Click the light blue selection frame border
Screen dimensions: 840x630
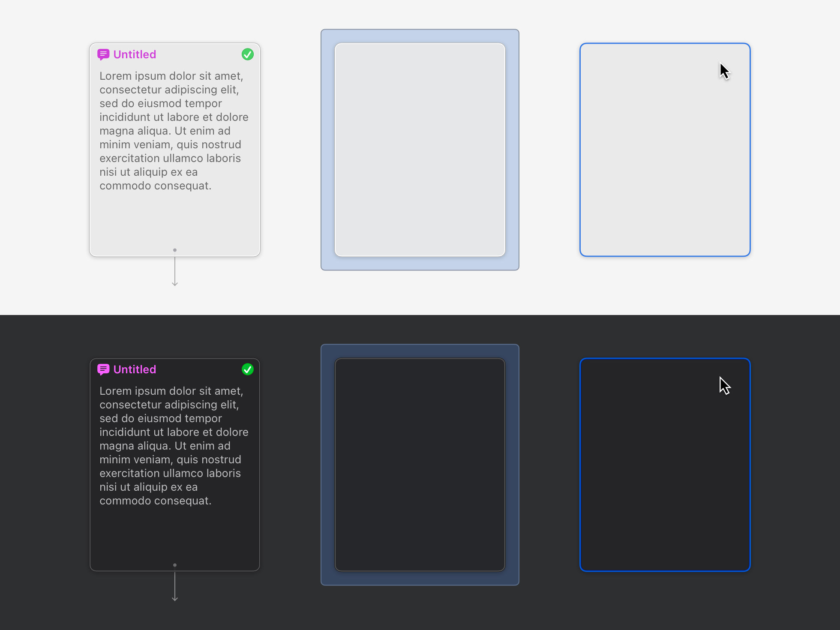pos(328,150)
